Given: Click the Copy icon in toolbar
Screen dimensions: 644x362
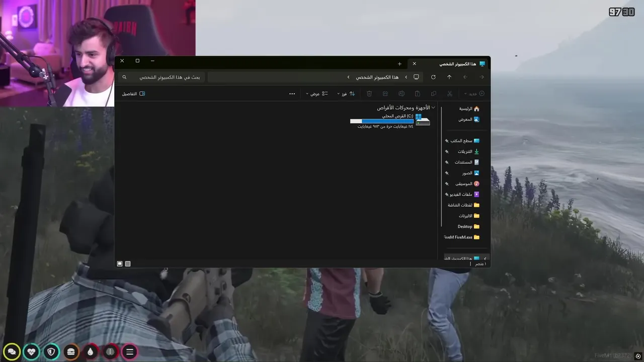Looking at the screenshot, I should tap(434, 94).
